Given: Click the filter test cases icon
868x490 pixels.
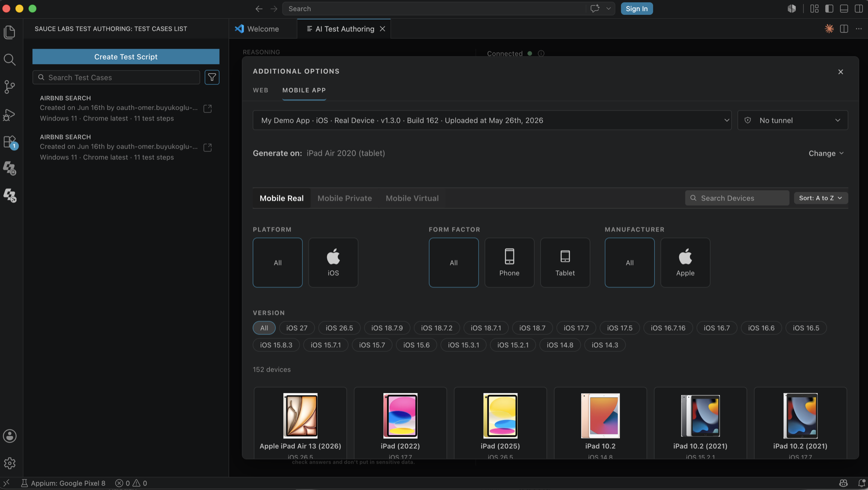Looking at the screenshot, I should point(212,77).
